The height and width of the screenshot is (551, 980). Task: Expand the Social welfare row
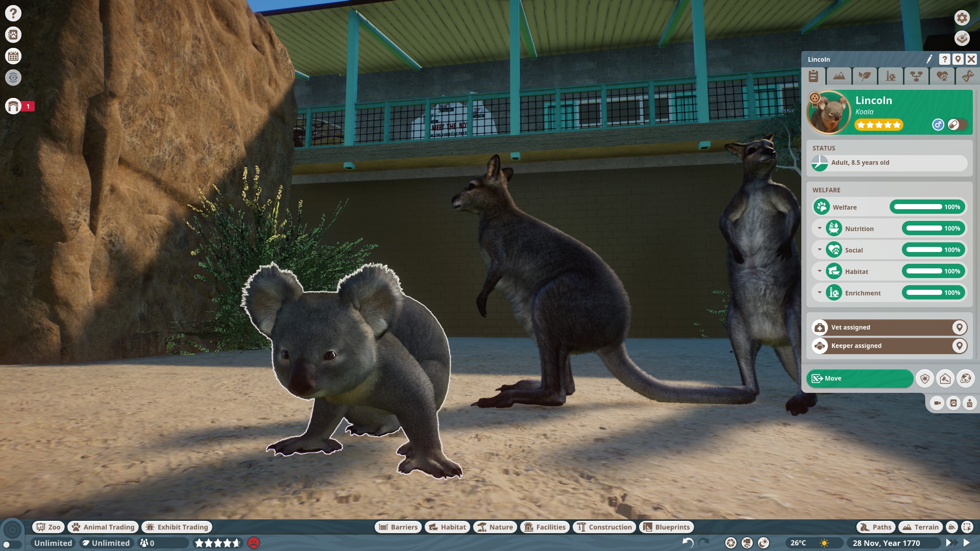(x=820, y=249)
